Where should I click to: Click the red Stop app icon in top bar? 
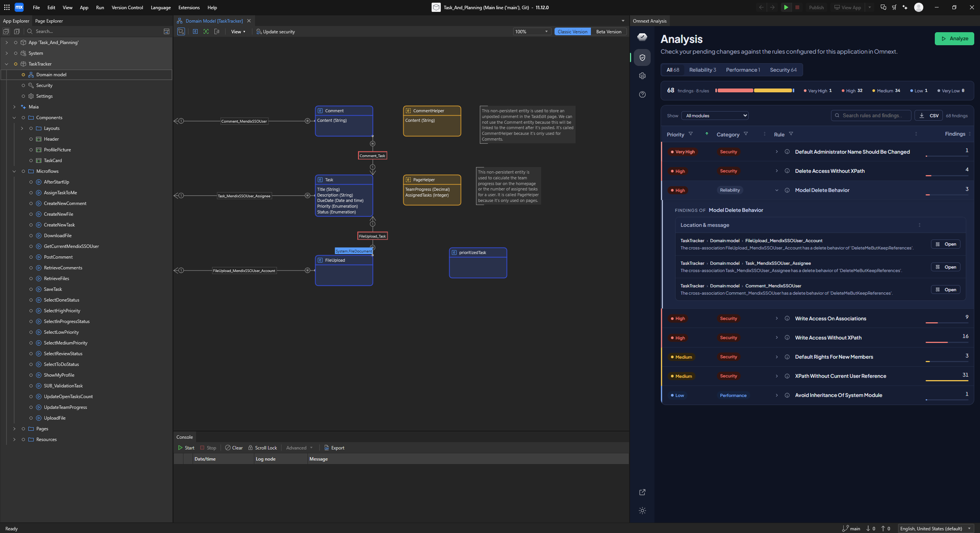(x=797, y=7)
